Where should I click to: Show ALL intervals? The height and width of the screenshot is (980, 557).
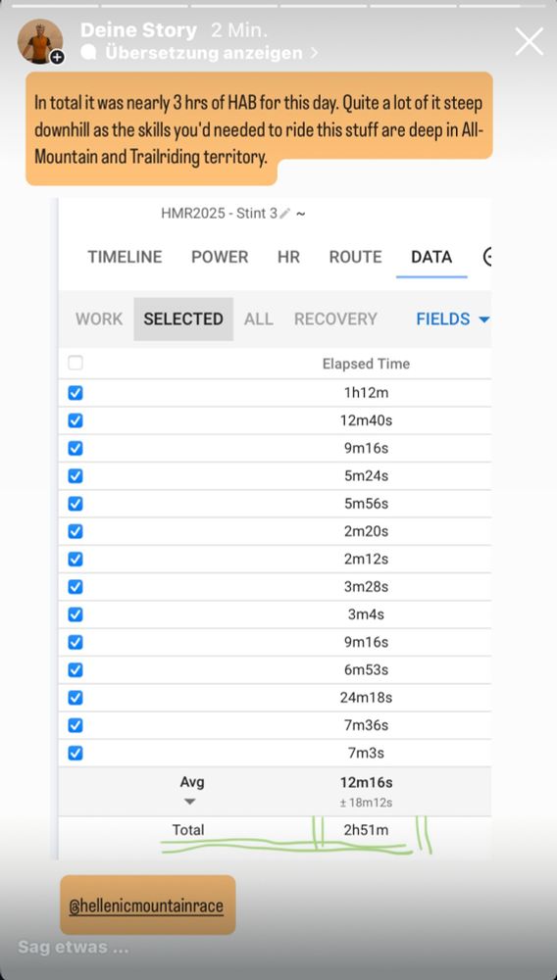click(x=258, y=318)
